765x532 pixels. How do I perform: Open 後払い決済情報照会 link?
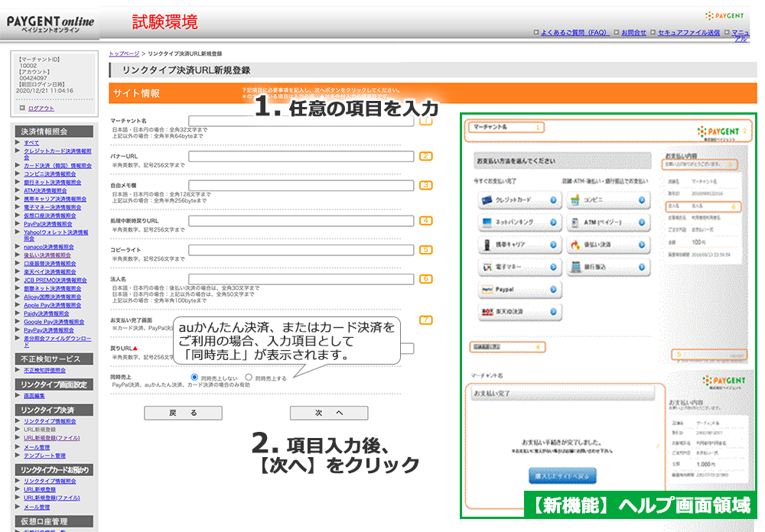point(47,255)
